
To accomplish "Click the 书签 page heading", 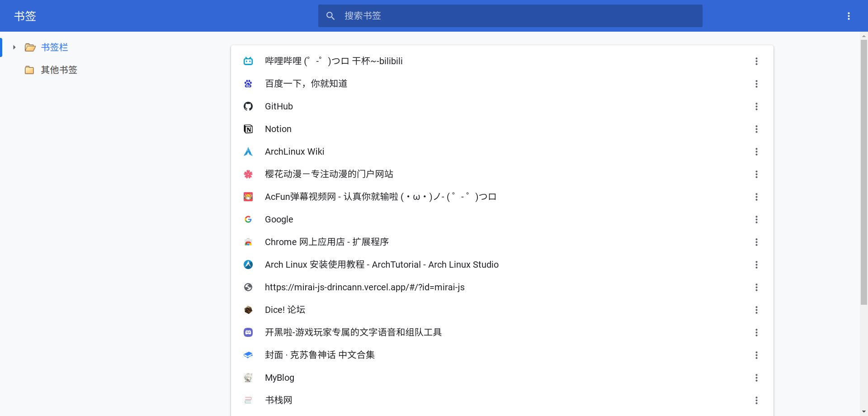I will click(x=25, y=16).
